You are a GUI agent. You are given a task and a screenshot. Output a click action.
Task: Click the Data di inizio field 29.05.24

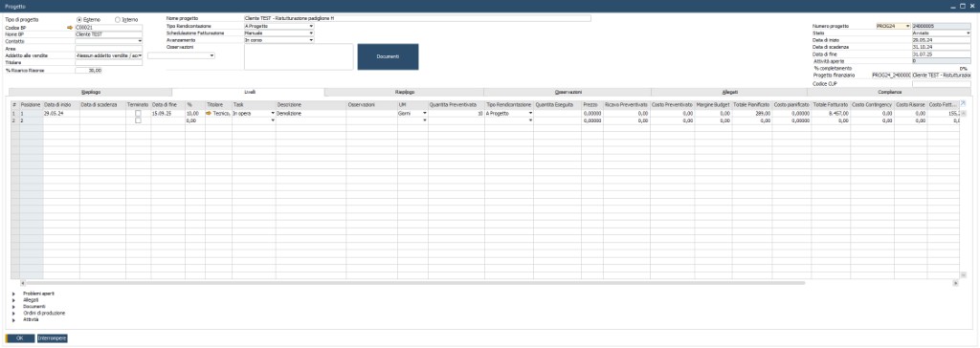(x=941, y=40)
